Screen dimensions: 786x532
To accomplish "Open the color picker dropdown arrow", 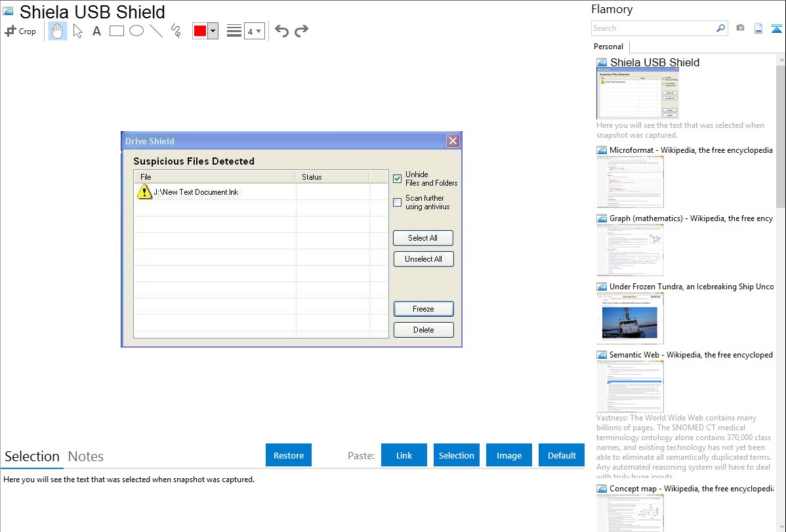I will 213,31.
